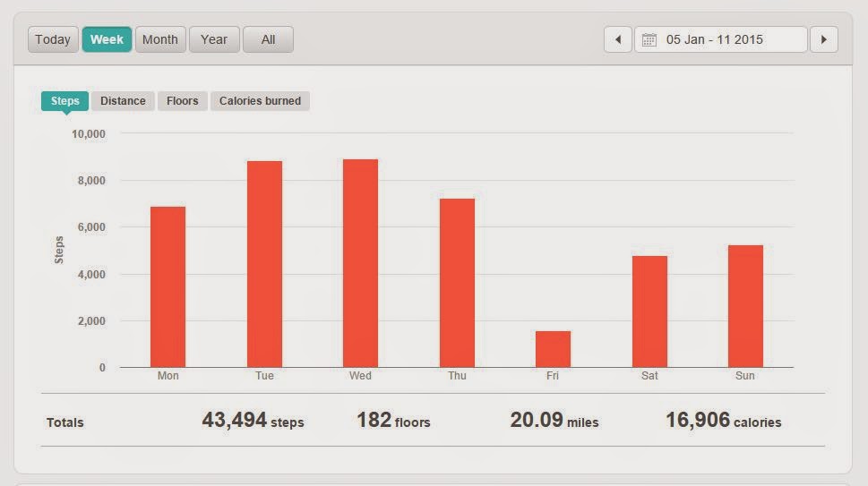Go to the next week with the right arrow
The image size is (868, 486).
click(824, 39)
